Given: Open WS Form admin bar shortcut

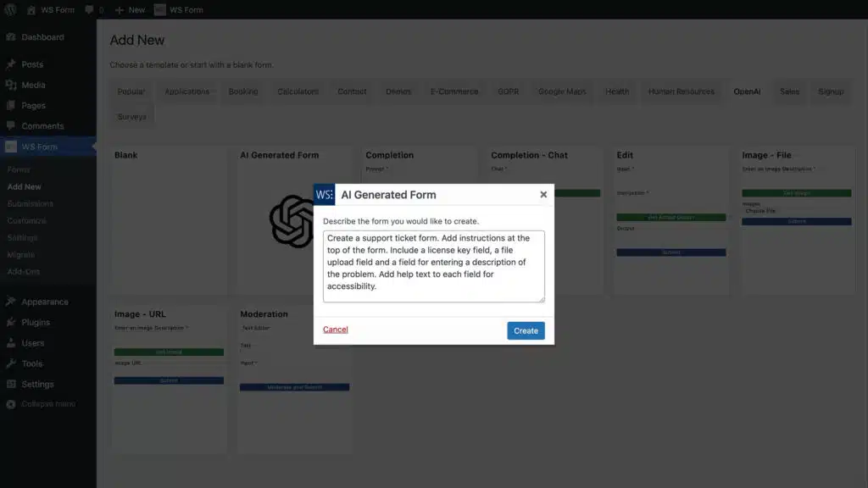Looking at the screenshot, I should point(179,10).
